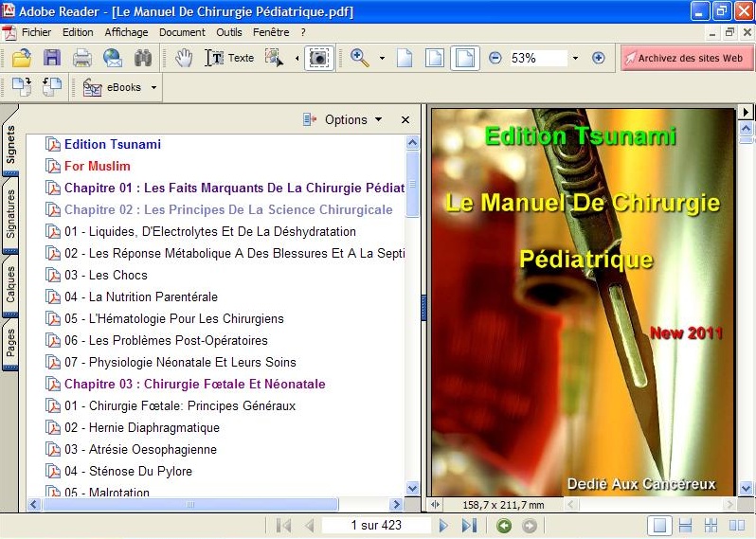Click the Open file folder icon
This screenshot has height=539, width=756.
[21, 58]
